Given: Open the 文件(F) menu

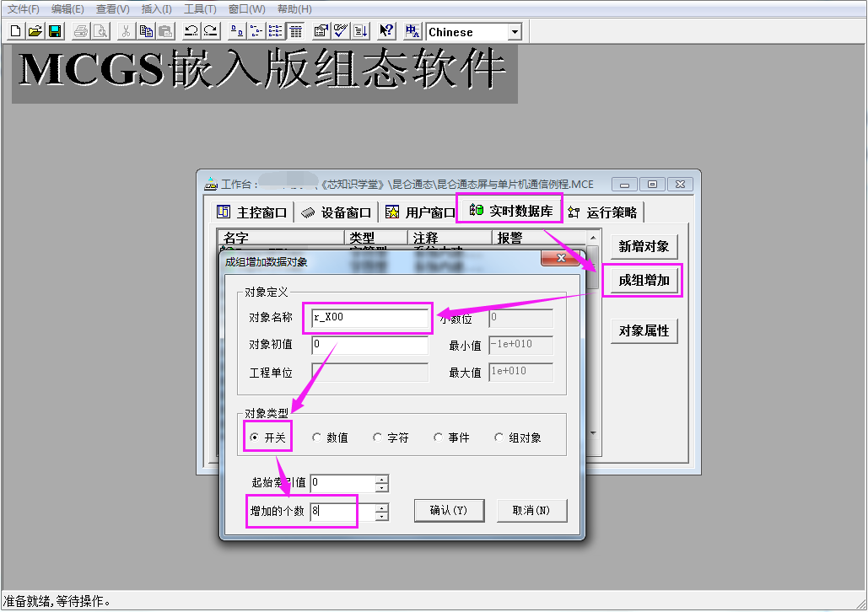Looking at the screenshot, I should pos(24,9).
